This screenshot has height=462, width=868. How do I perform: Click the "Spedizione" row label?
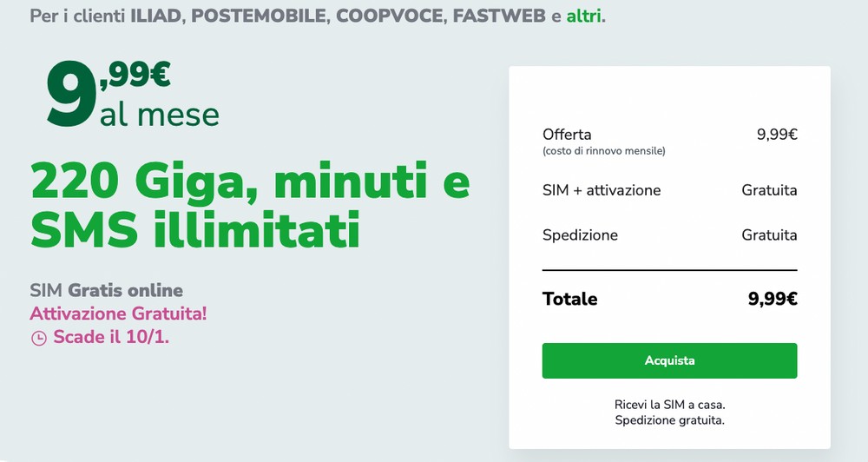tap(580, 235)
